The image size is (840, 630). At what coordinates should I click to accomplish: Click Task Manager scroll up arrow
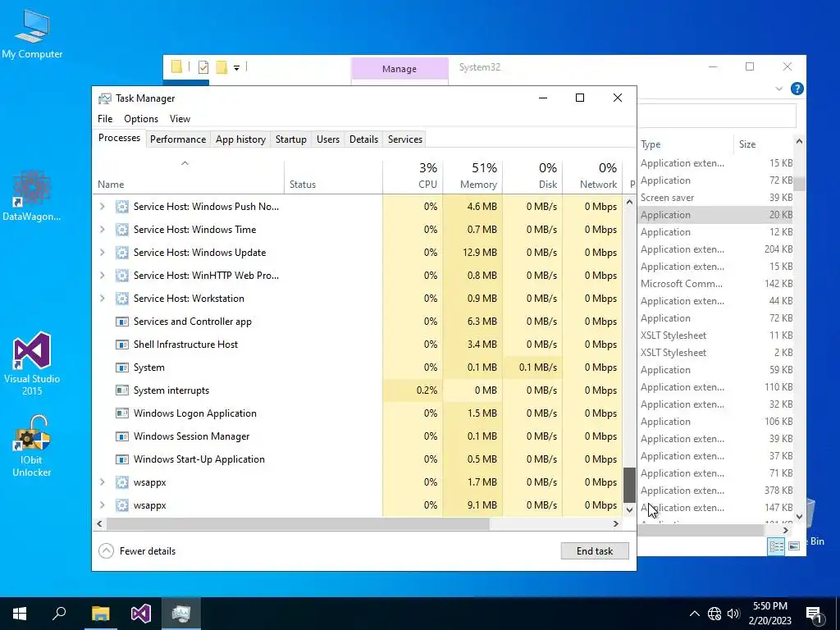tap(629, 203)
